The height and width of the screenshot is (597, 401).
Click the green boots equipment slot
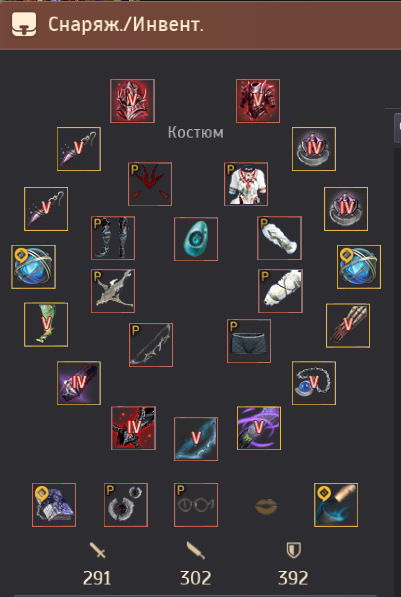coord(46,325)
